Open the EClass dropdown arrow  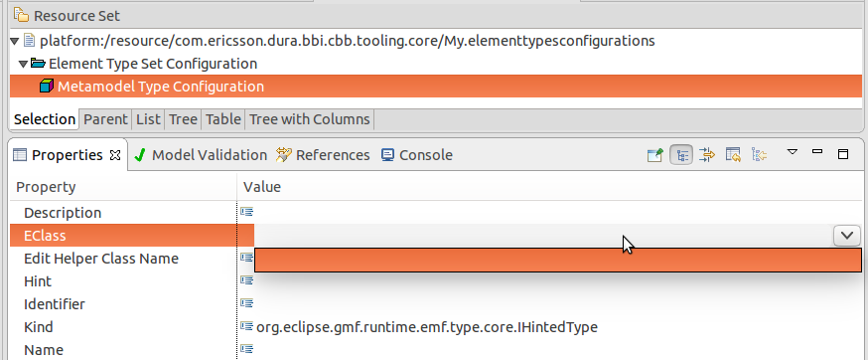pos(847,235)
